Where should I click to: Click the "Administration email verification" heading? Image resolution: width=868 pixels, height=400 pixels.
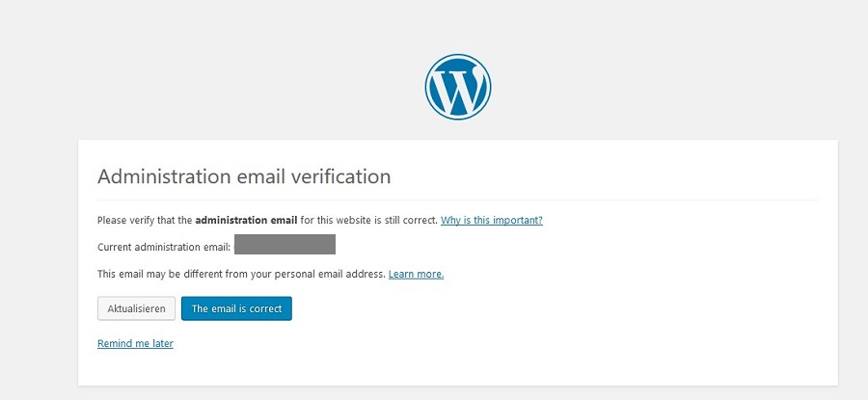(244, 176)
